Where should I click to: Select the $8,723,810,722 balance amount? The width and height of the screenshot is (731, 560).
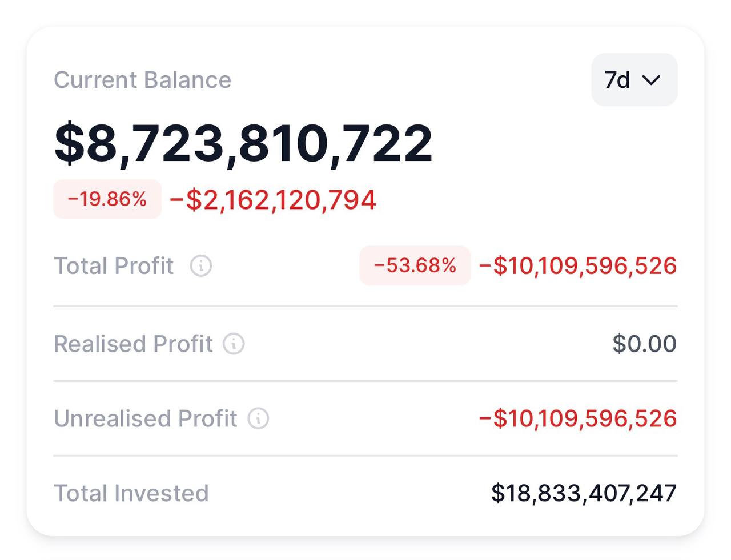(x=243, y=143)
